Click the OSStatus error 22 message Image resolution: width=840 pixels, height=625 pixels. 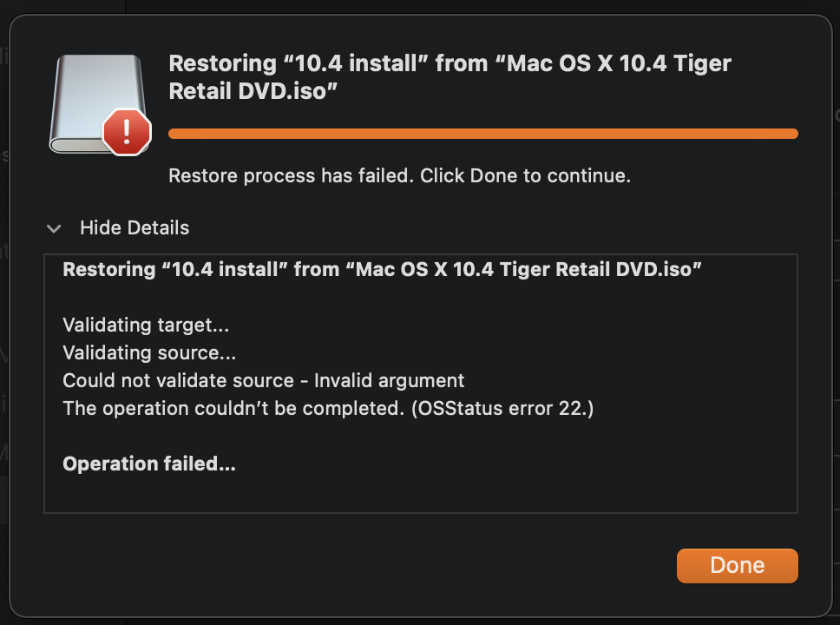click(328, 409)
